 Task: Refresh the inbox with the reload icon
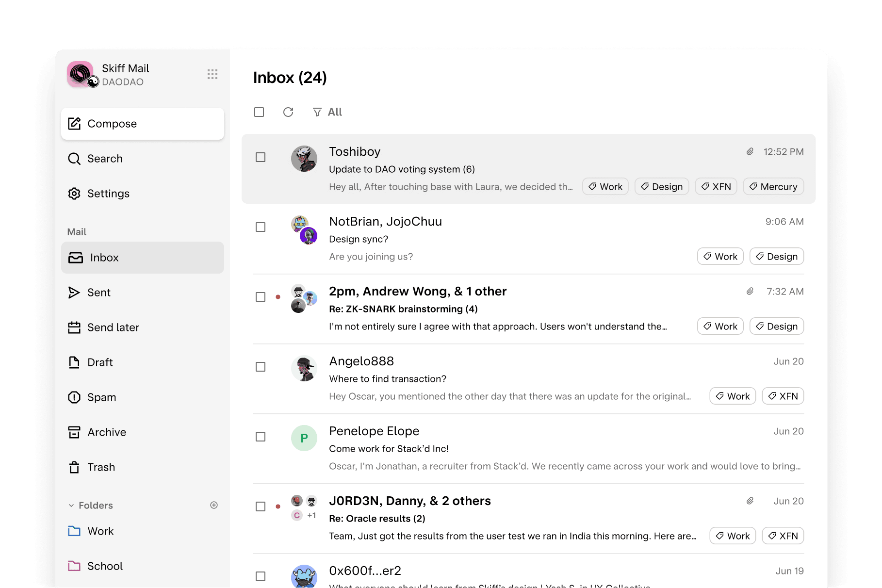click(288, 112)
